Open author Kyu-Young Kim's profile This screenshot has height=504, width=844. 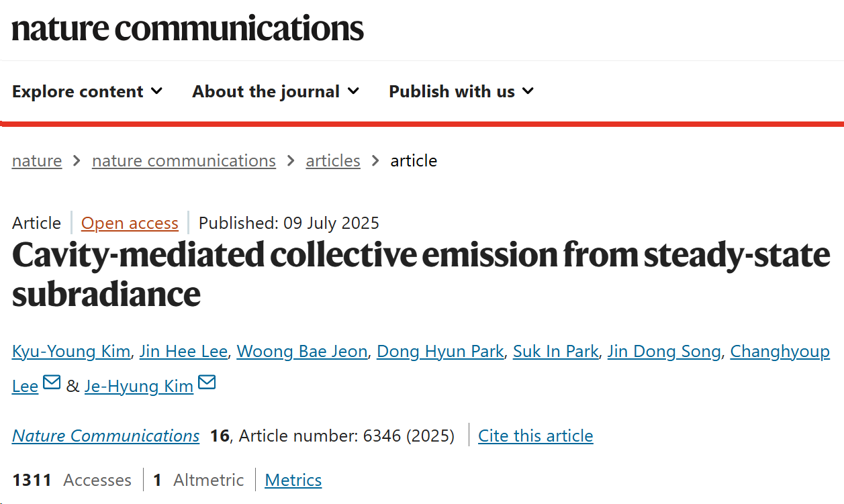pyautogui.click(x=71, y=352)
